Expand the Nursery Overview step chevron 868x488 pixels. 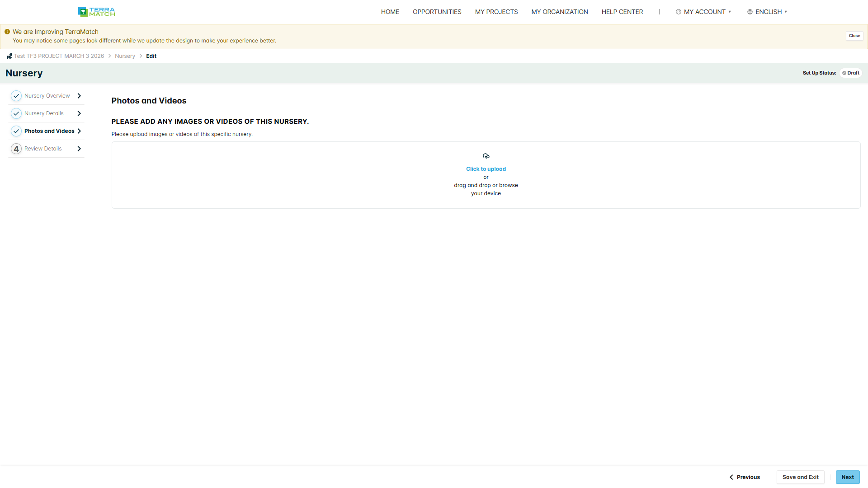(79, 96)
